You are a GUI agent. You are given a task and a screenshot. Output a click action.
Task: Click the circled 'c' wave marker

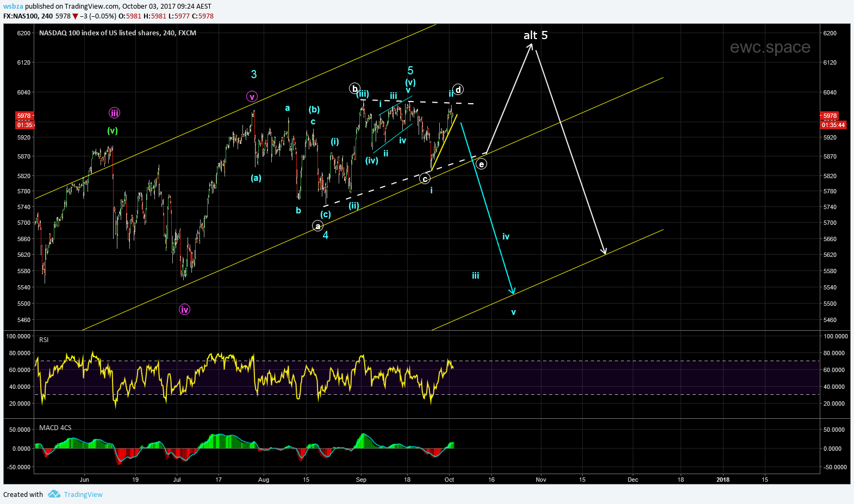tap(425, 179)
